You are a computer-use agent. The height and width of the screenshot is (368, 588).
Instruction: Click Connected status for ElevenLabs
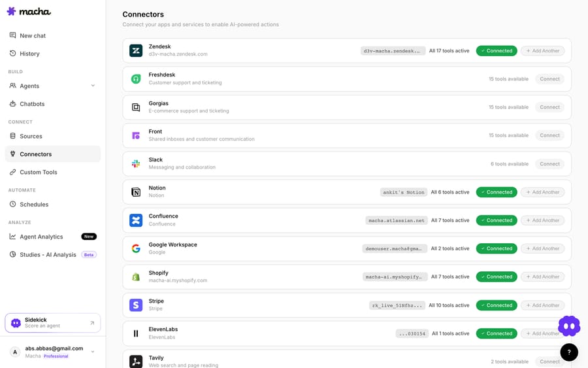pyautogui.click(x=497, y=333)
